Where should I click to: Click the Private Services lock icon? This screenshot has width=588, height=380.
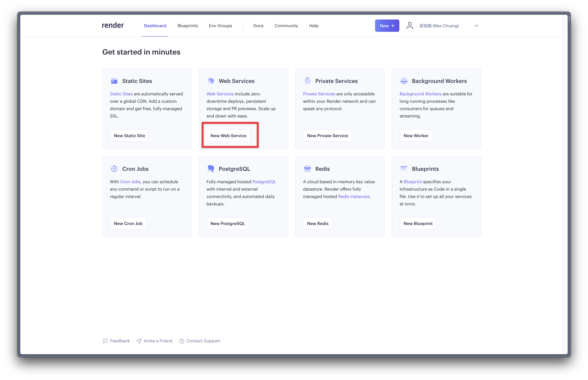(307, 81)
